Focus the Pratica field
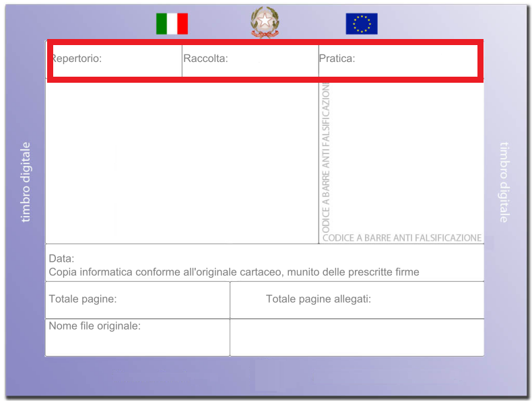532x401 pixels. 397,59
